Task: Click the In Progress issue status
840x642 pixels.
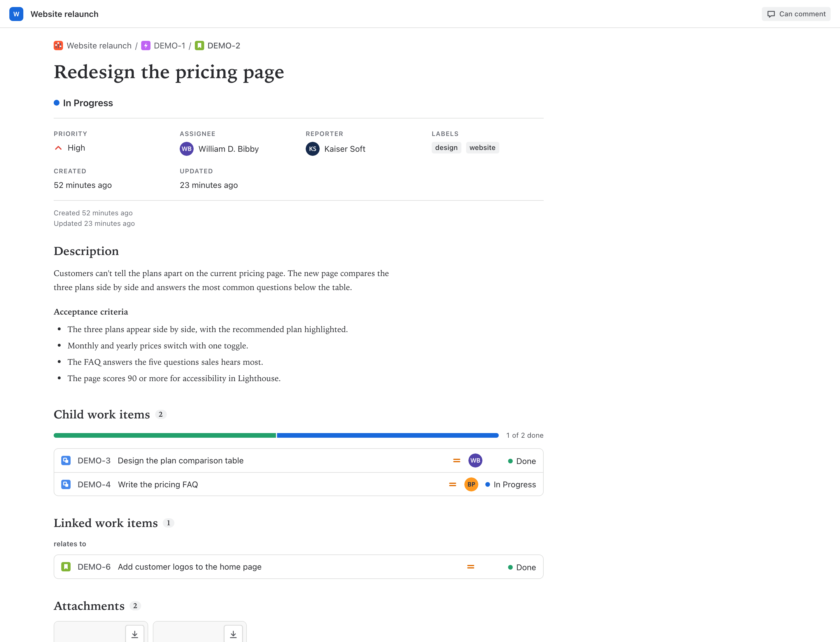Action: coord(83,103)
